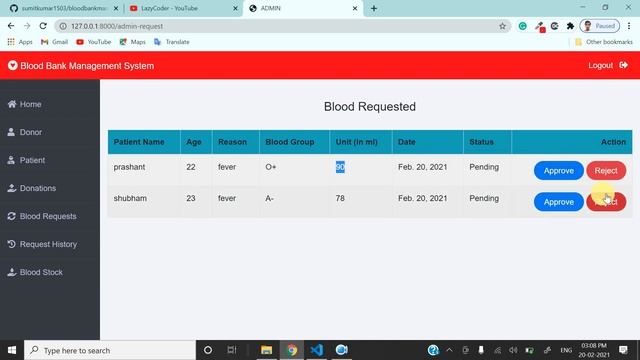This screenshot has height=360, width=640.
Task: Open the Other bookmarks folder
Action: (x=604, y=42)
